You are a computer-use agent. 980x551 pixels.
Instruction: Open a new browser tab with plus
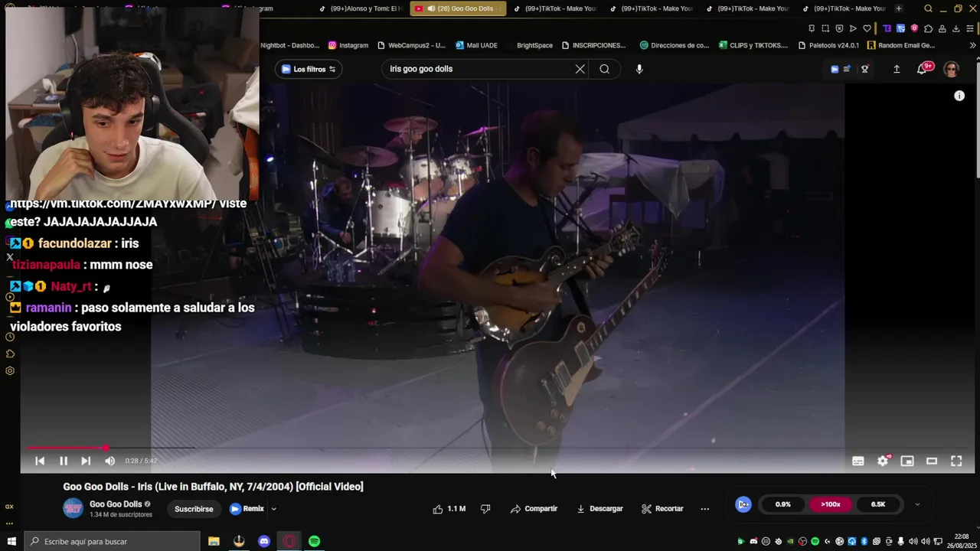(x=899, y=8)
